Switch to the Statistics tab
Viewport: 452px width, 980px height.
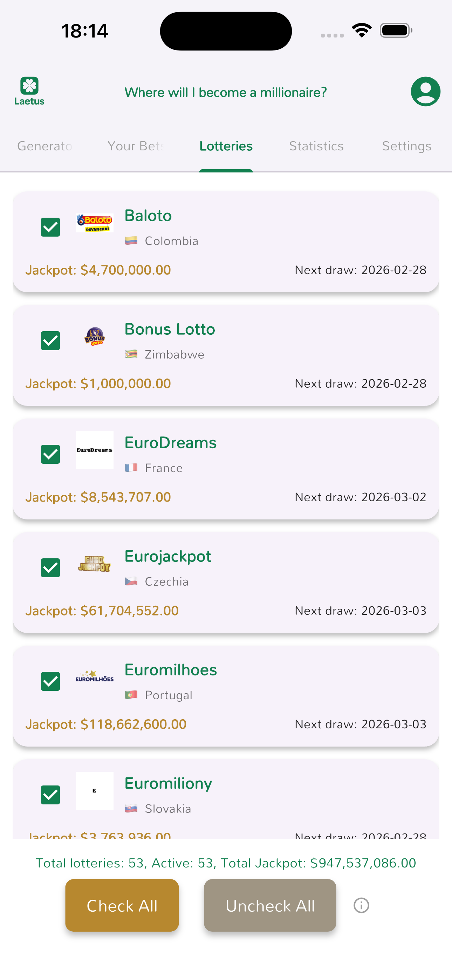coord(316,146)
